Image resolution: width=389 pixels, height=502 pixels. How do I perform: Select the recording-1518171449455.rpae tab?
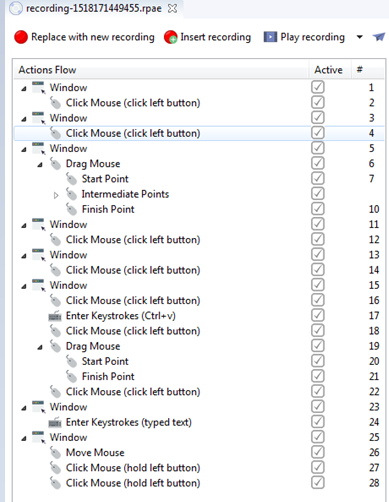pyautogui.click(x=89, y=8)
